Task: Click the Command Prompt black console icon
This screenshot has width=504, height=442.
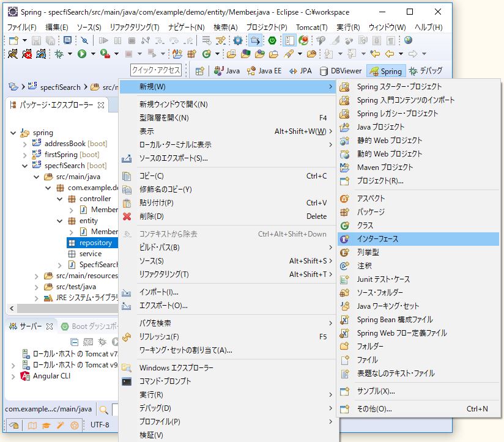Action: tap(127, 381)
